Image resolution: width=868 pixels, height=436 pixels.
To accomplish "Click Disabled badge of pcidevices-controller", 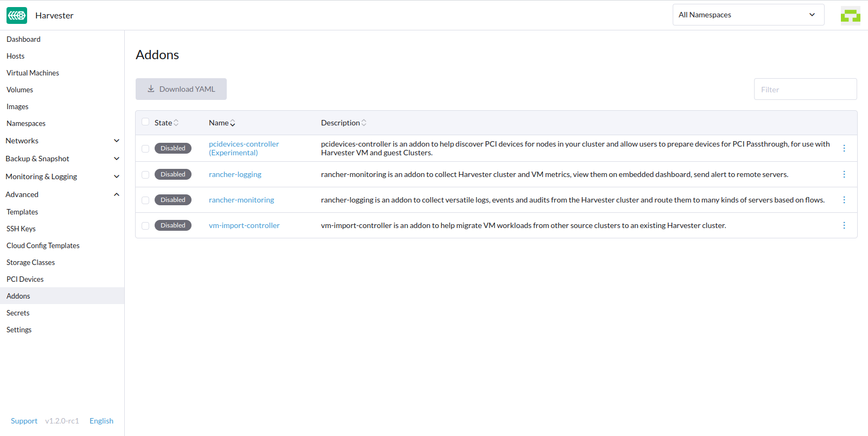I will pyautogui.click(x=173, y=148).
